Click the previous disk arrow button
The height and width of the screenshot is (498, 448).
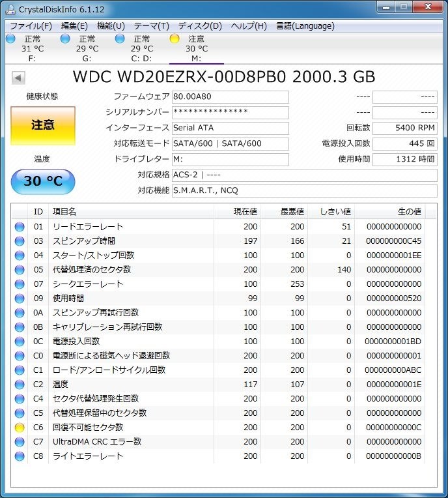18,78
